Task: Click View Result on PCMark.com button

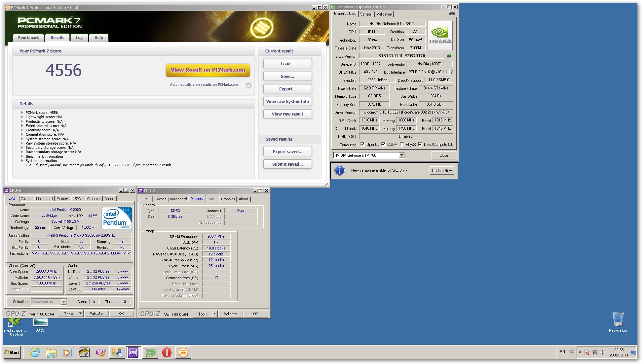Action: click(208, 70)
